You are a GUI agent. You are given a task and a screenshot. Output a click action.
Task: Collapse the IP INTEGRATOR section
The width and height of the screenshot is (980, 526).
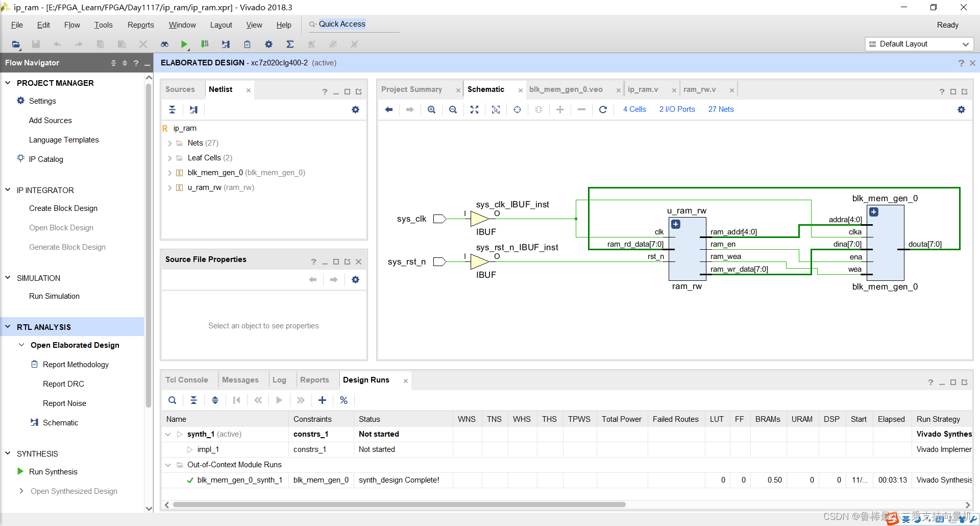[8, 190]
